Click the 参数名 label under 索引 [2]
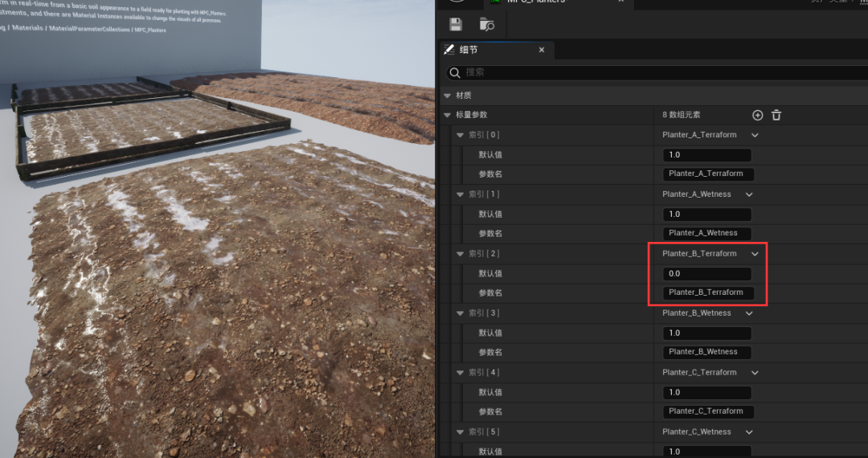Viewport: 868px width, 458px height. 490,292
